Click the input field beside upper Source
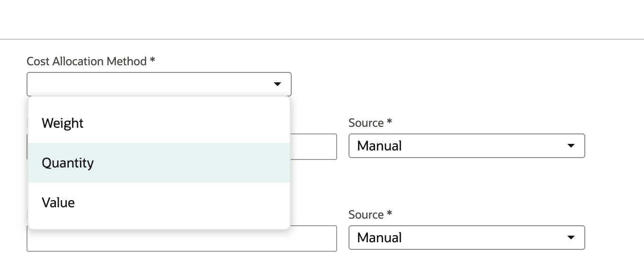Screen dimensions: 644x265 tap(313, 147)
